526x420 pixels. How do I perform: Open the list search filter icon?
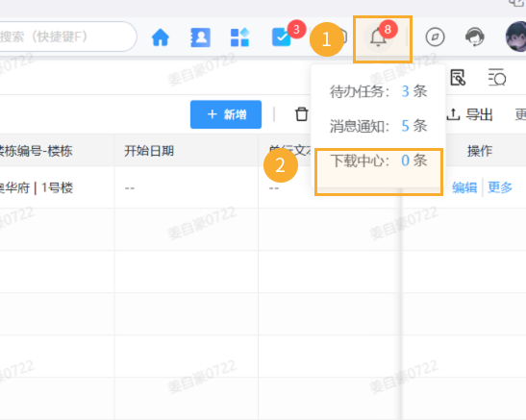pos(497,78)
